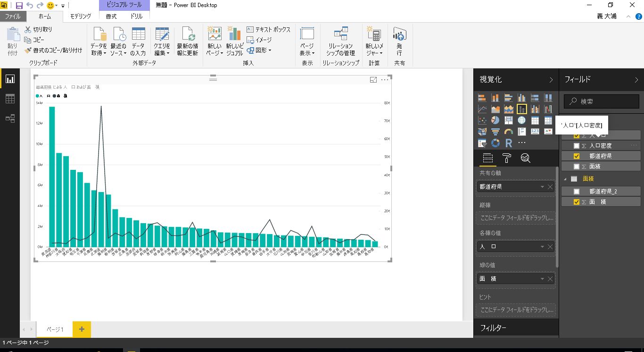Select the clustered bar chart visual
Screen dimensions: 644x352
508,98
